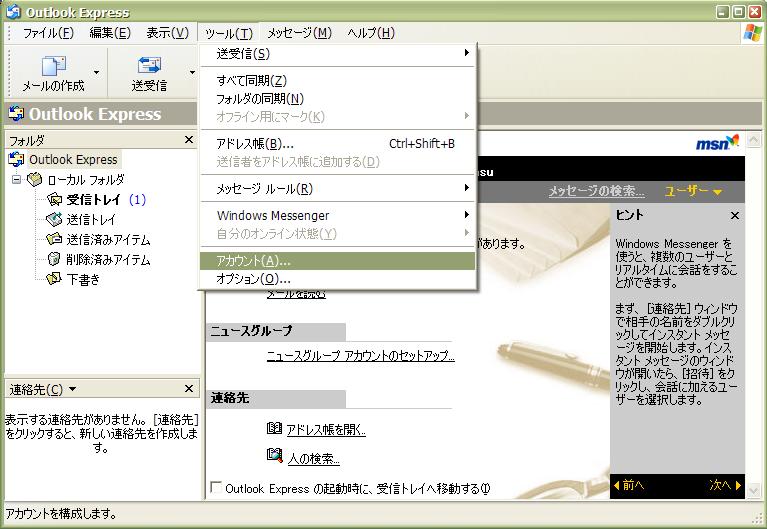Maximize the Outlook Express window
The height and width of the screenshot is (529, 767).
739,12
